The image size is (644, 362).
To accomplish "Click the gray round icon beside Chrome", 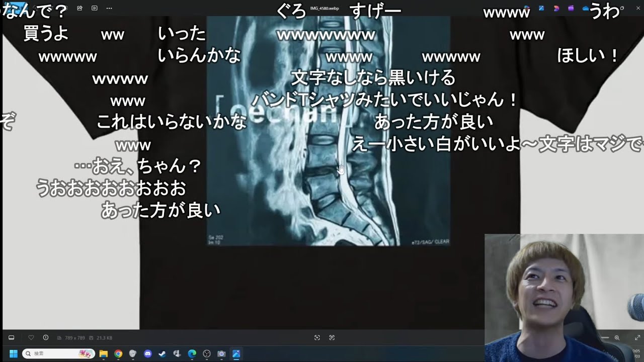I will (x=133, y=354).
